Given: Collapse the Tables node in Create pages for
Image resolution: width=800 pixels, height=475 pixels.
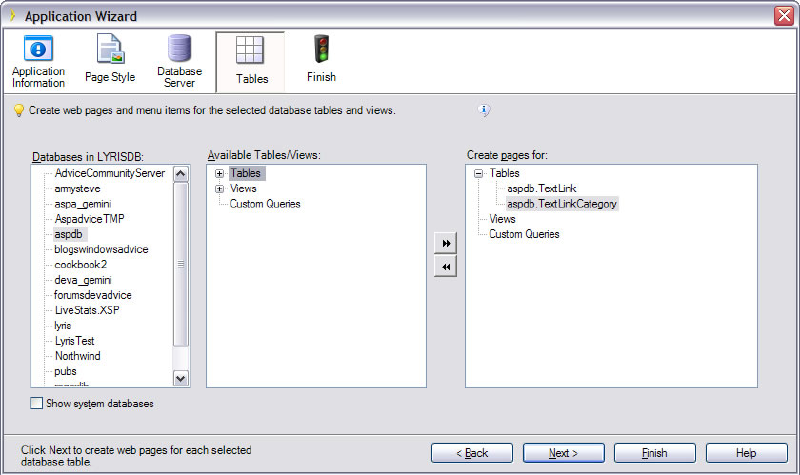Looking at the screenshot, I should point(479,173).
